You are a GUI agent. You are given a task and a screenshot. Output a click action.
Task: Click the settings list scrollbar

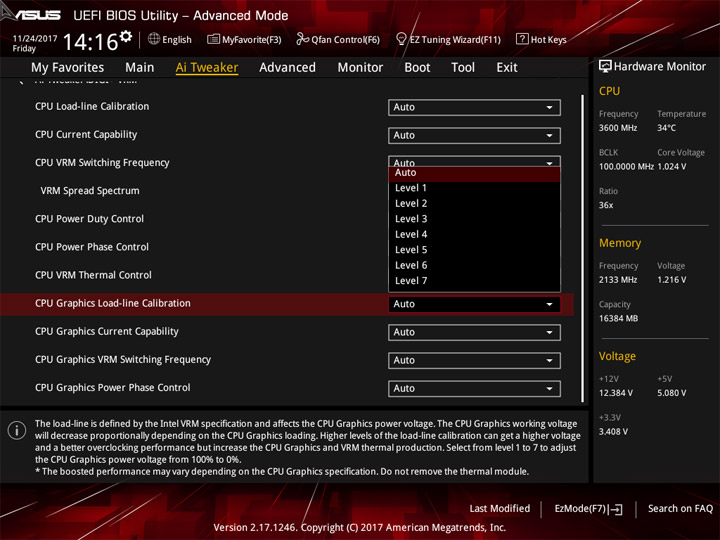pyautogui.click(x=582, y=248)
